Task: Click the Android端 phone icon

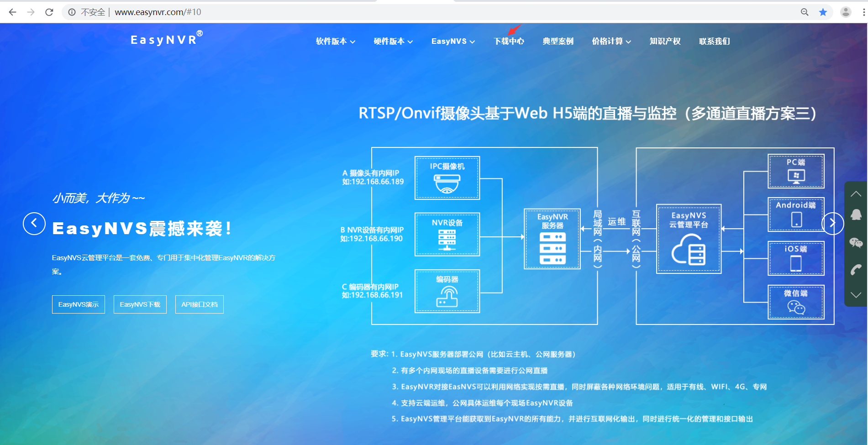Action: (x=796, y=220)
